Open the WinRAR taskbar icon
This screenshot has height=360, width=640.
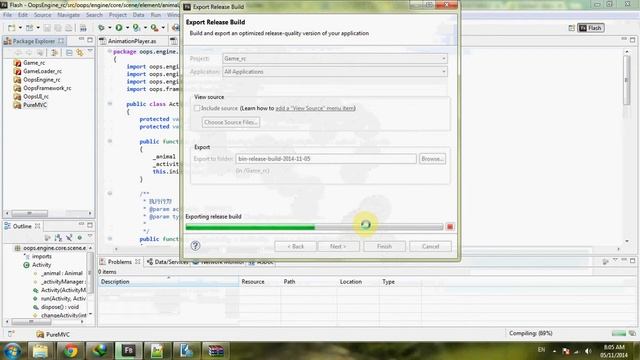point(215,351)
